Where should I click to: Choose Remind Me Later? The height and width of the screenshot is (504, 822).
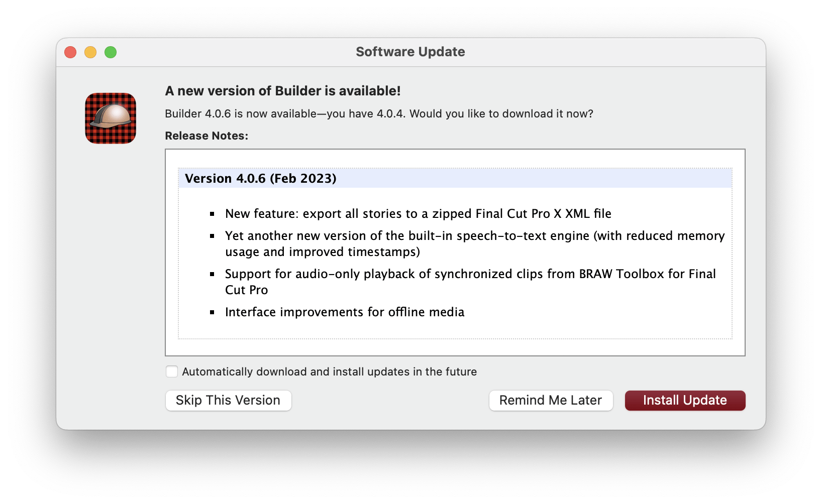click(x=551, y=401)
